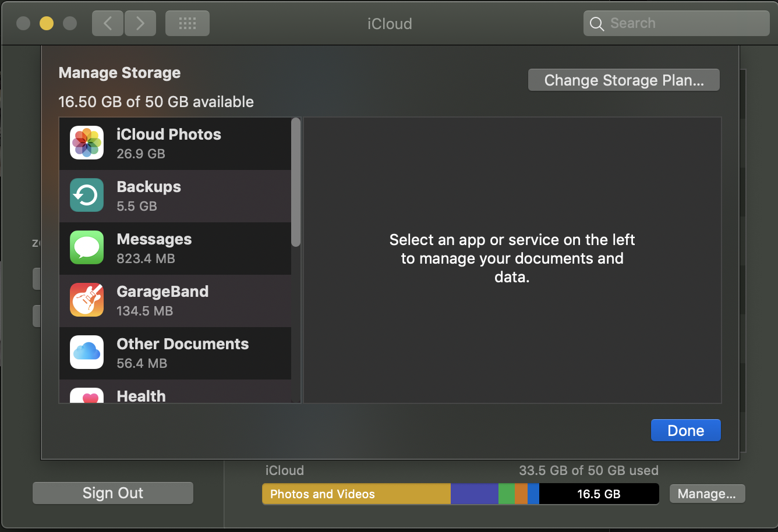Go back with the left arrow toolbar button
Viewport: 778px width, 532px height.
point(107,23)
